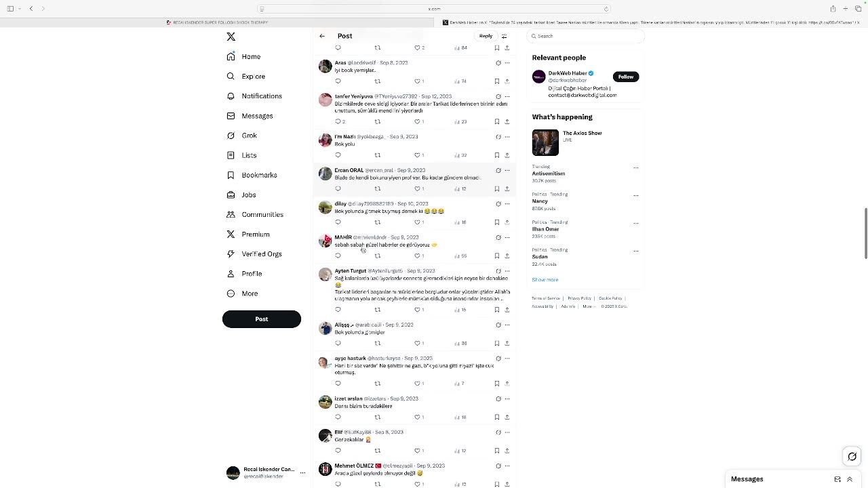
Task: Open more options for Antisemitism trend
Action: (x=635, y=167)
